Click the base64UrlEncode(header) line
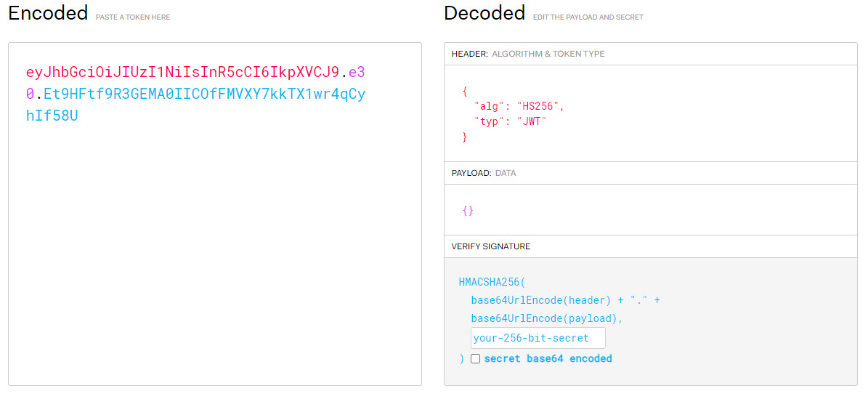The width and height of the screenshot is (868, 399). click(x=566, y=300)
